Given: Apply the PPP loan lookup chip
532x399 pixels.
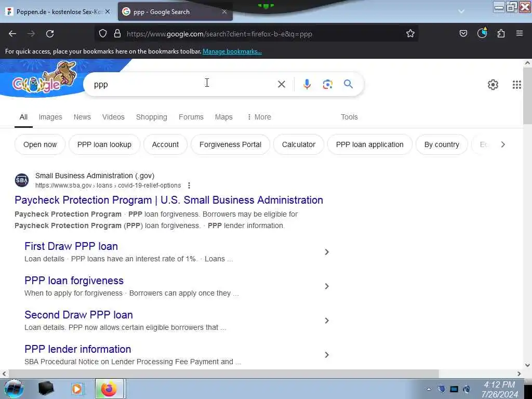Looking at the screenshot, I should click(x=104, y=144).
